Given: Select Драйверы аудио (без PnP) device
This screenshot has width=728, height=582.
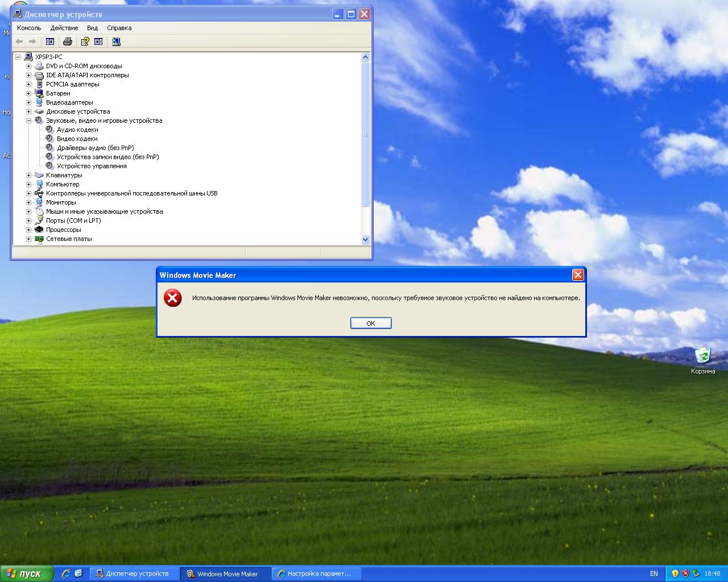Looking at the screenshot, I should (96, 148).
